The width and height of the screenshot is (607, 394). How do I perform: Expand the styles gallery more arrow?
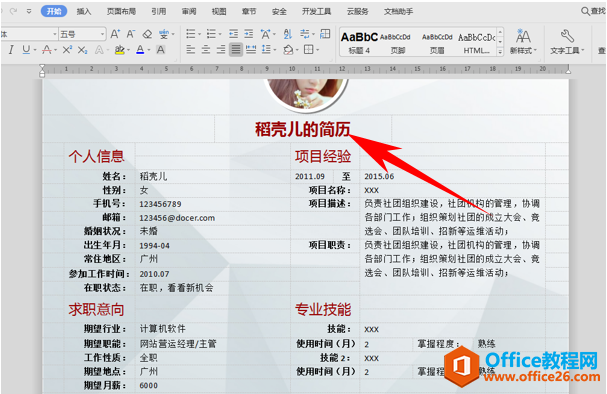[500, 52]
